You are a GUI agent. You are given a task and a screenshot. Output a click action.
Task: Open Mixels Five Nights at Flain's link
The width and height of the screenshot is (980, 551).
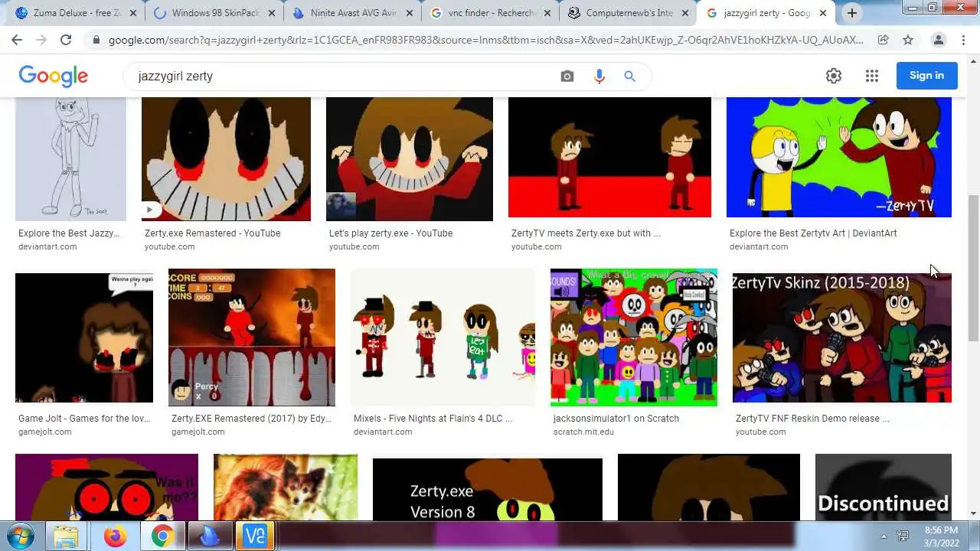pyautogui.click(x=433, y=419)
